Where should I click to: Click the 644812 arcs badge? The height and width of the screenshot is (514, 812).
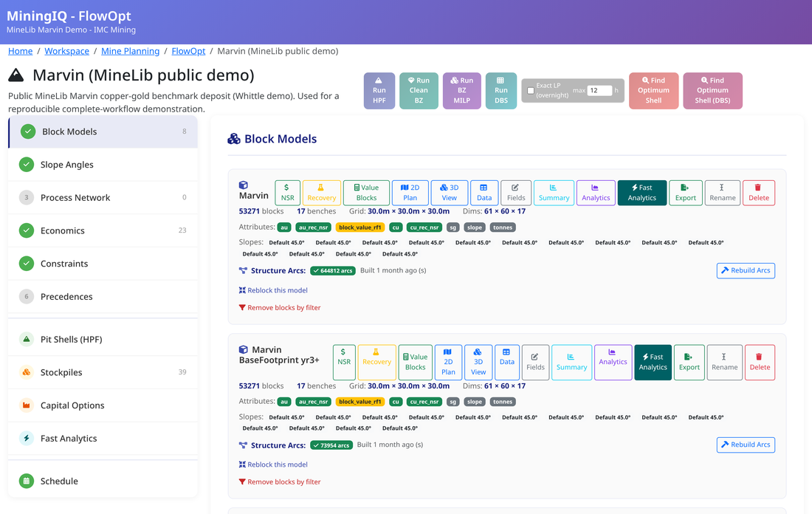pyautogui.click(x=332, y=270)
